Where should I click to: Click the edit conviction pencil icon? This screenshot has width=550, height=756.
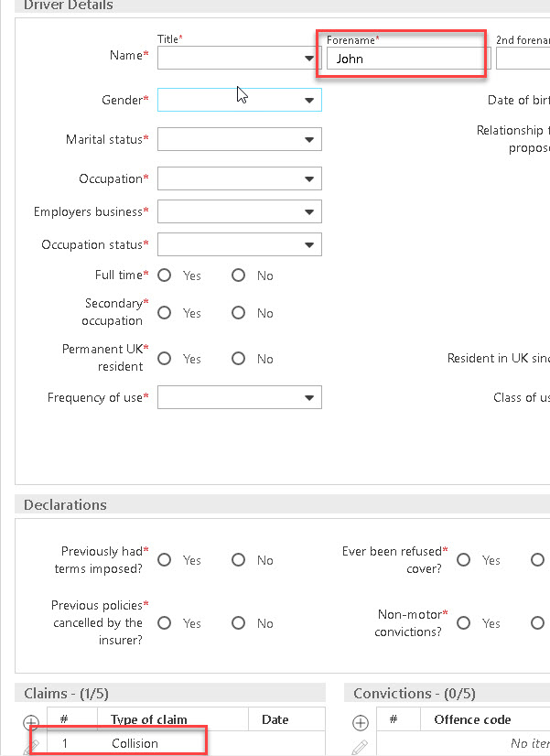(361, 747)
